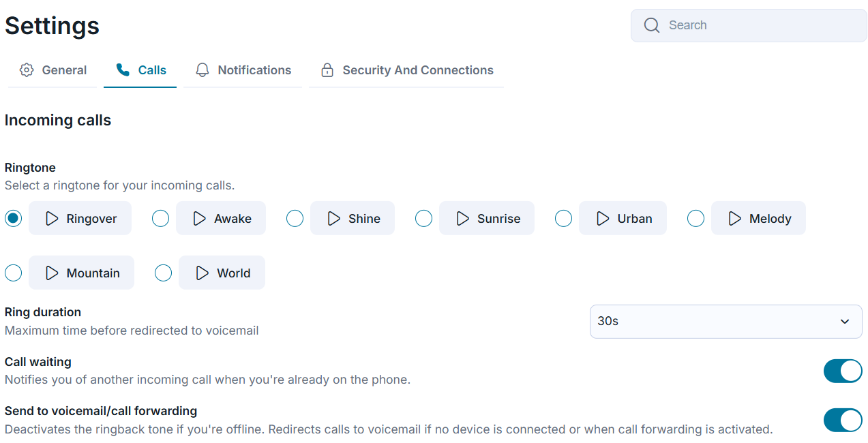Screen dimensions: 868x443
Task: Preview the Awake ringtone
Action: tap(221, 218)
